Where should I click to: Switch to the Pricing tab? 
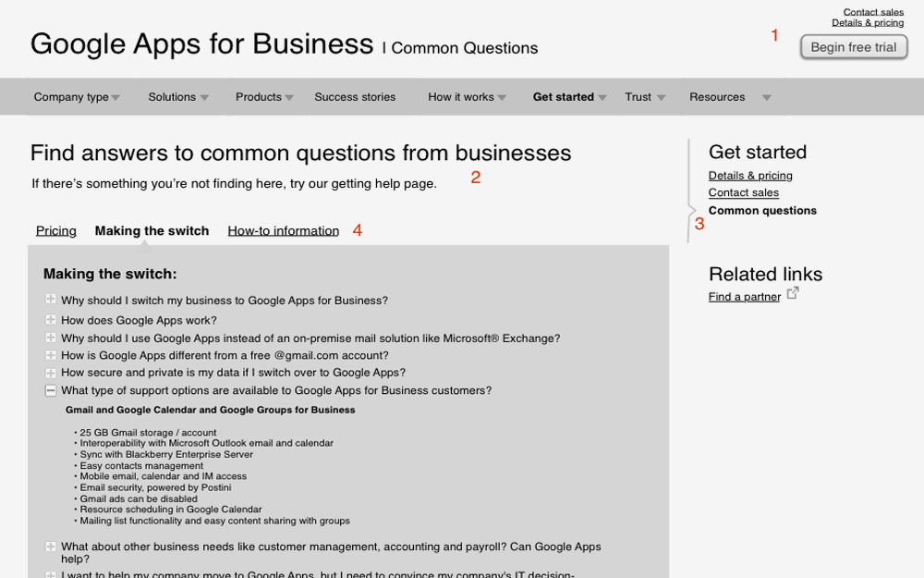click(x=55, y=230)
